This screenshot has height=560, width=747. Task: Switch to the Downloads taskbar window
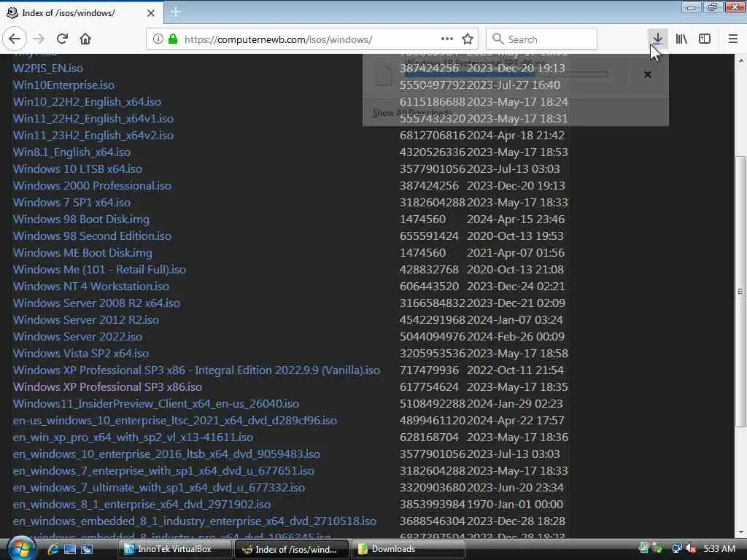tap(409, 549)
